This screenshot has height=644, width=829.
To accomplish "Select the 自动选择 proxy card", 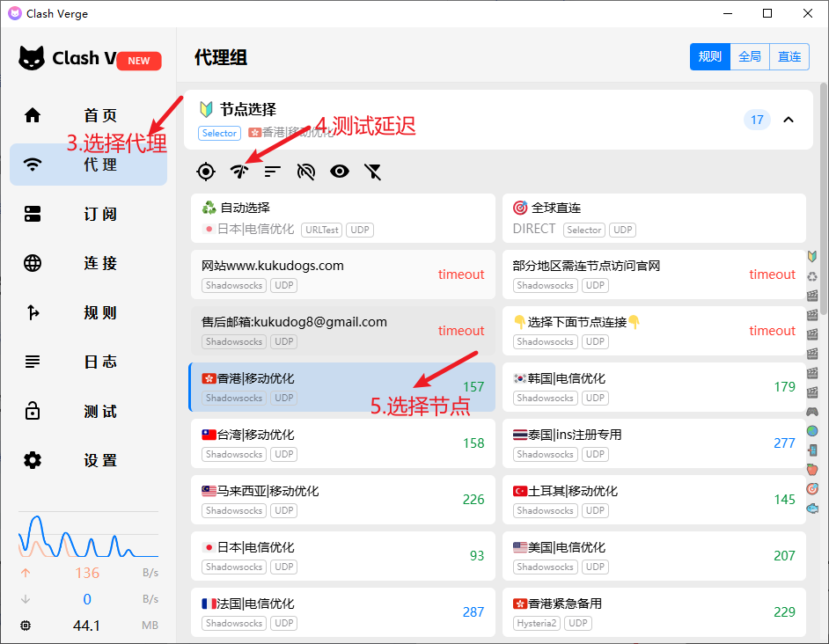I will tap(343, 218).
